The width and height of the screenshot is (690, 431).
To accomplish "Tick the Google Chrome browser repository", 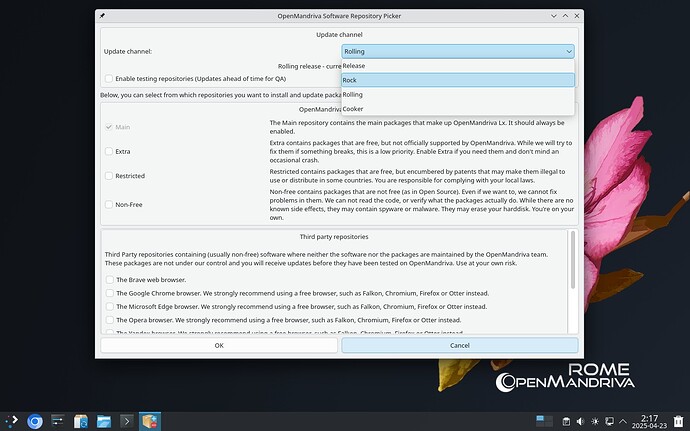I will [x=110, y=293].
